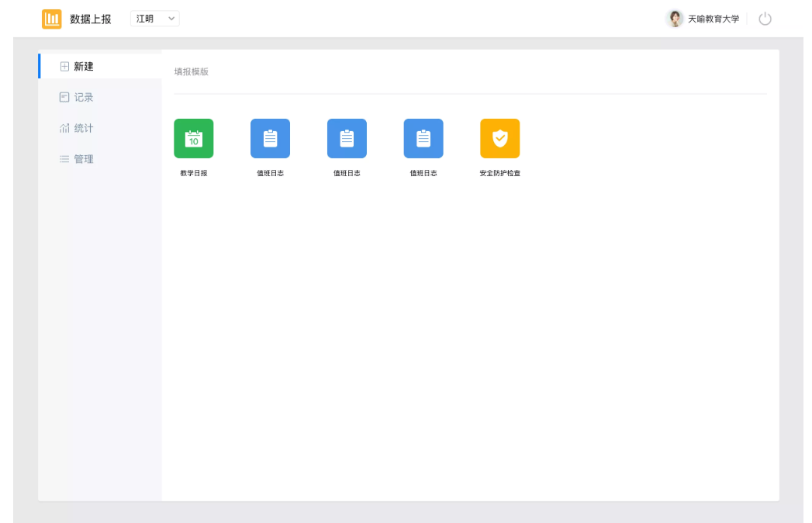Open the green 教学日报 template
The image size is (812, 523).
(194, 138)
